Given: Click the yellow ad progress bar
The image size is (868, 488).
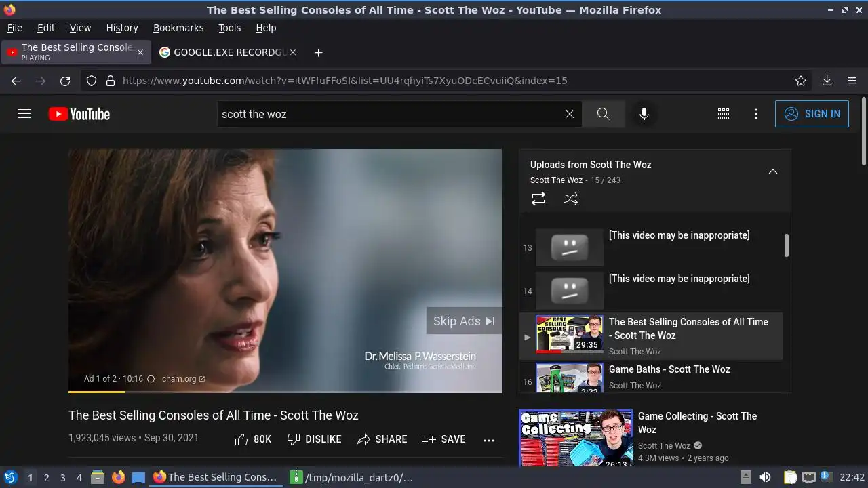Looking at the screenshot, I should coord(96,392).
